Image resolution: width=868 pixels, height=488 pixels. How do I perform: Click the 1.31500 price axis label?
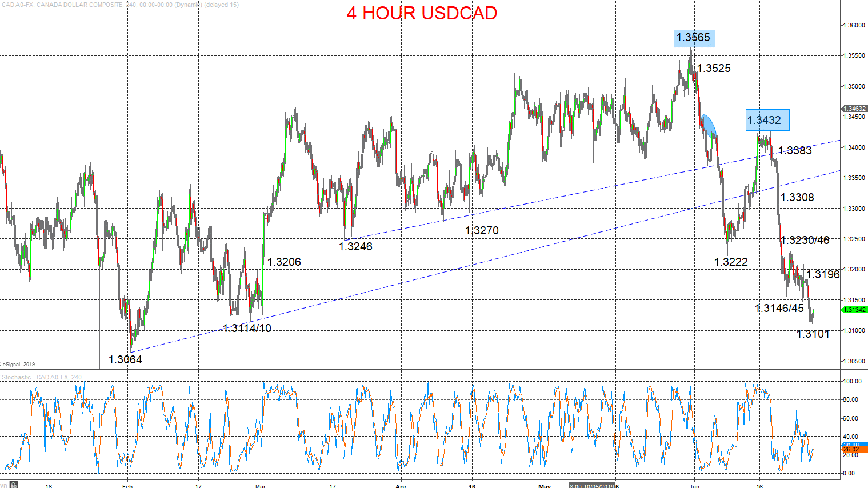pyautogui.click(x=854, y=300)
